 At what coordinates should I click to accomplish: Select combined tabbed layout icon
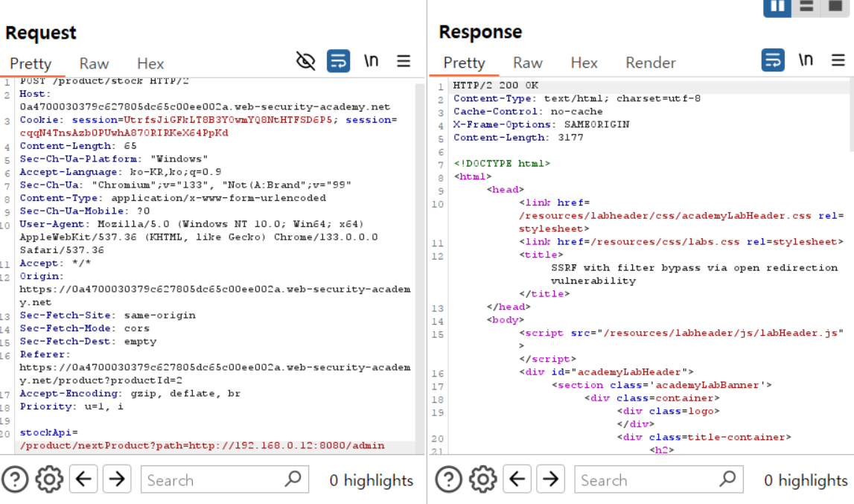pos(835,7)
